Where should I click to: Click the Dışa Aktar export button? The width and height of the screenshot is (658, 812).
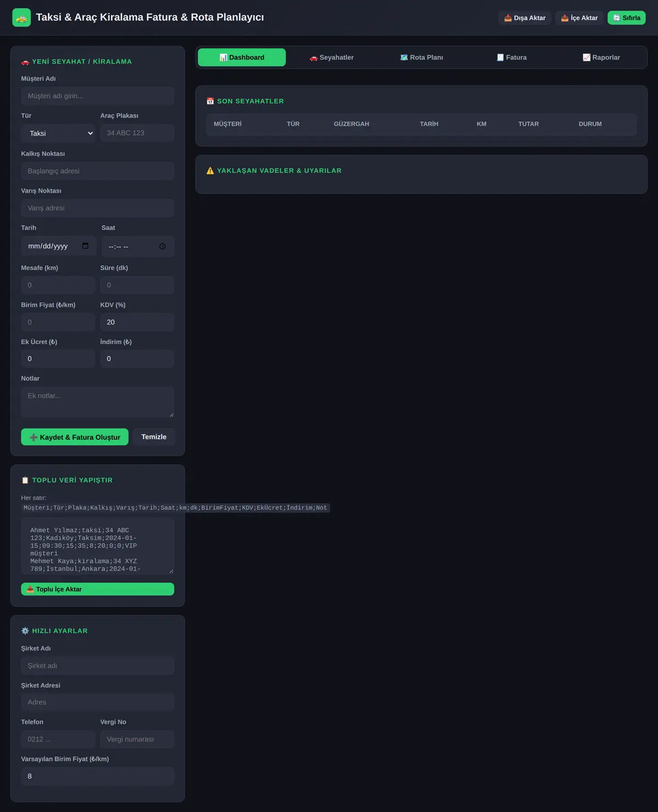click(x=525, y=18)
